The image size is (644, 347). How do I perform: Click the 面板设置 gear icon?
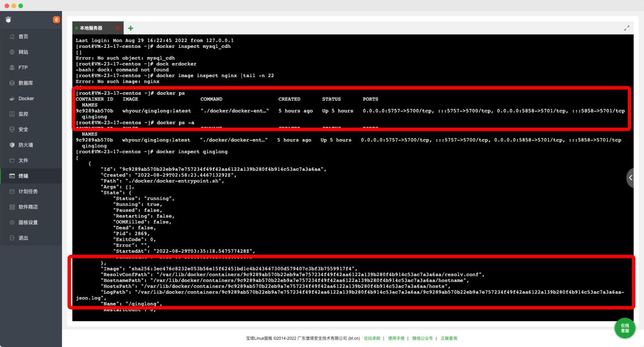point(12,223)
